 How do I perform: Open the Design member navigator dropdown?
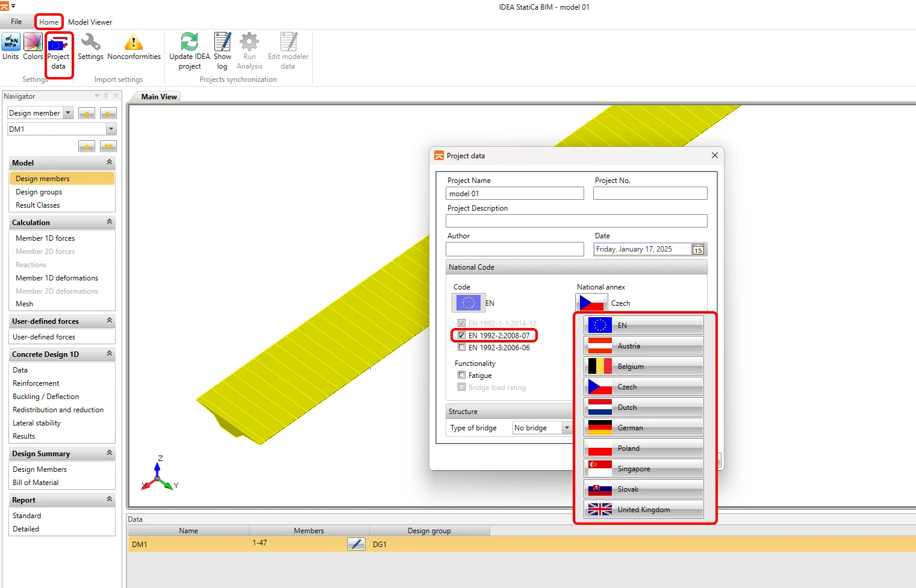[40, 113]
